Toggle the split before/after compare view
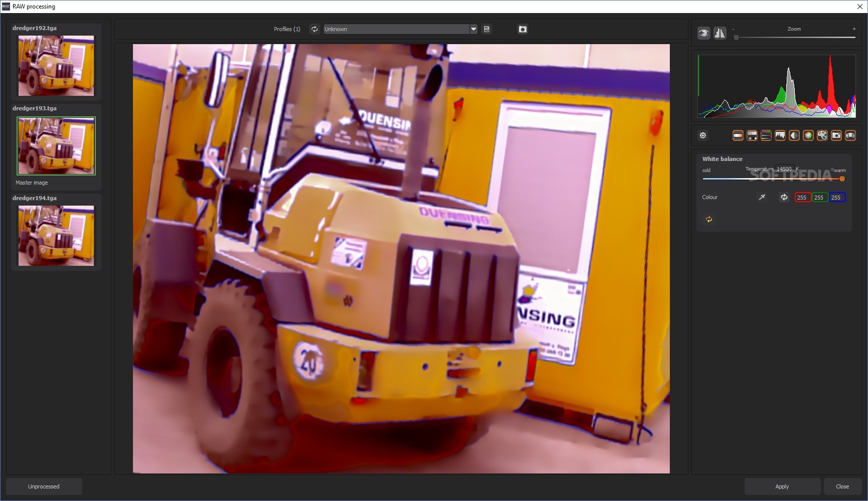The width and height of the screenshot is (868, 501). [720, 33]
